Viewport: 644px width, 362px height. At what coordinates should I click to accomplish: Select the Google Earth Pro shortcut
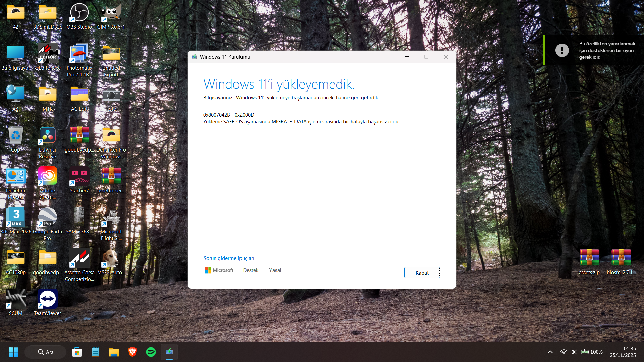47,217
